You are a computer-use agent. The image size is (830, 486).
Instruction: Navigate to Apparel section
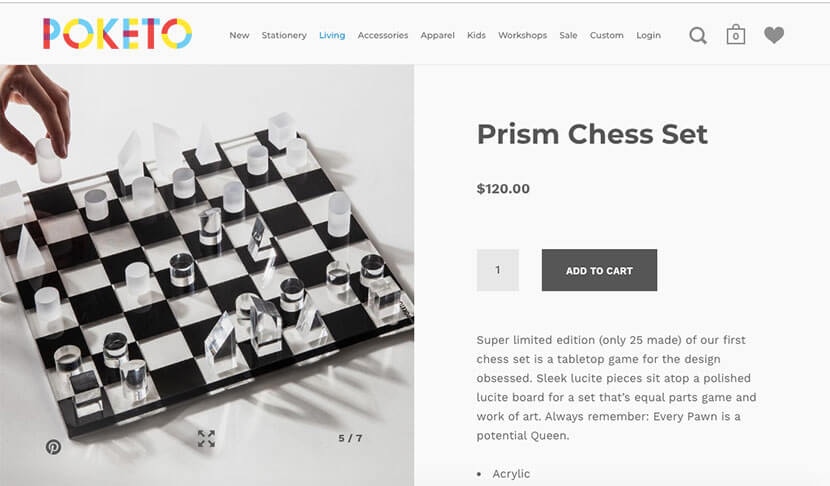click(x=437, y=35)
